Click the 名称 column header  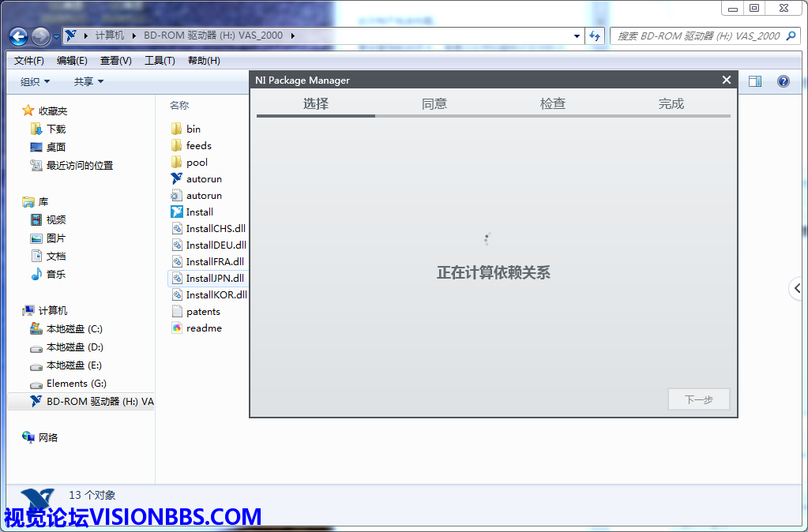(x=179, y=105)
